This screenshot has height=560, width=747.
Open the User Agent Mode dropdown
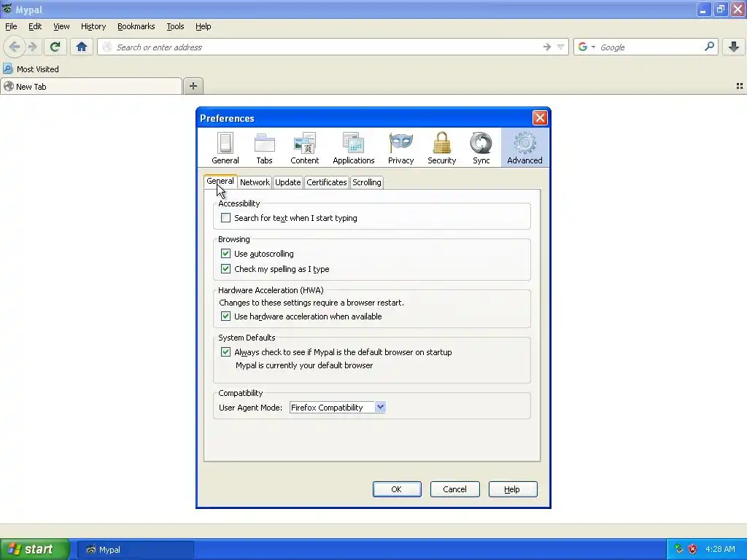point(337,407)
